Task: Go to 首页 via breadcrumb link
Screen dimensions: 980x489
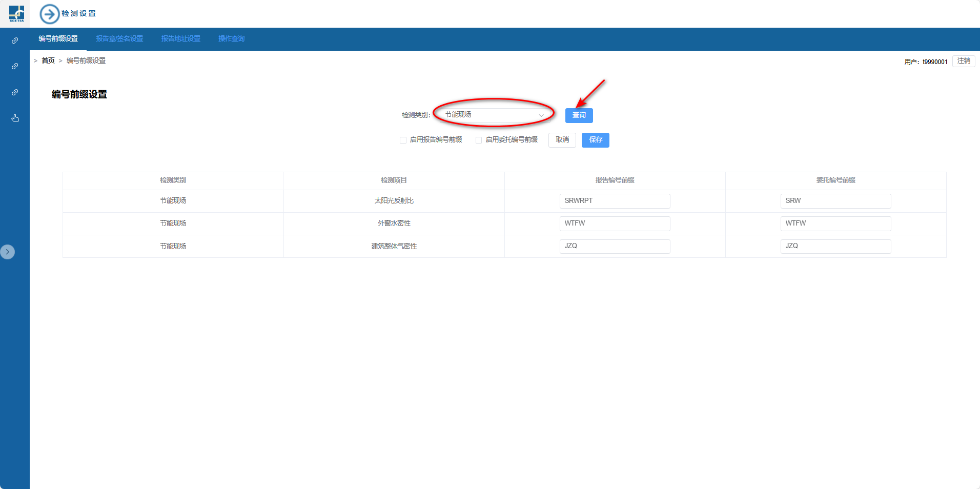Action: [48, 60]
